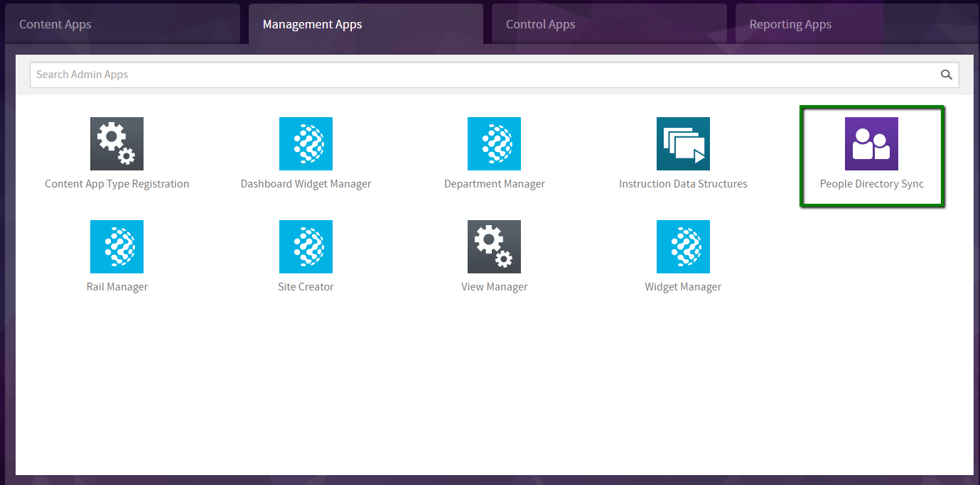Launch Dashboard Widget Manager app icon

pos(306,143)
